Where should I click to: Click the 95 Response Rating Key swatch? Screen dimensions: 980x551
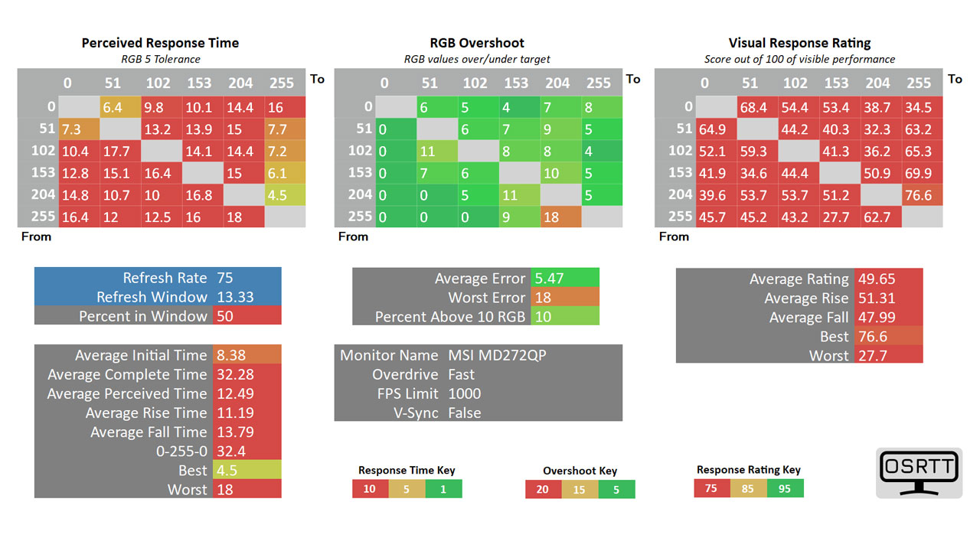(x=785, y=488)
